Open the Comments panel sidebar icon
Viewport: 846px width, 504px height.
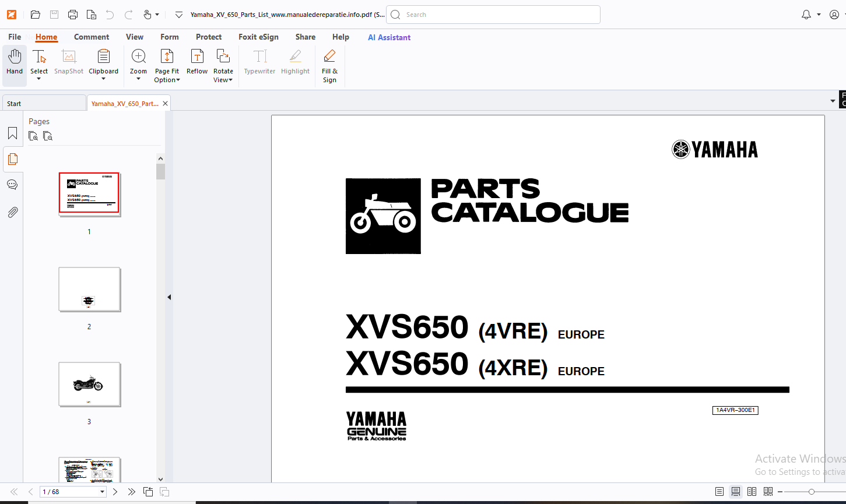[12, 185]
